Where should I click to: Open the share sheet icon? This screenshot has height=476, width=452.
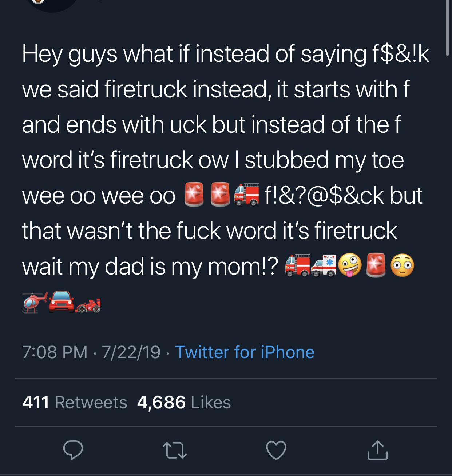point(377,450)
